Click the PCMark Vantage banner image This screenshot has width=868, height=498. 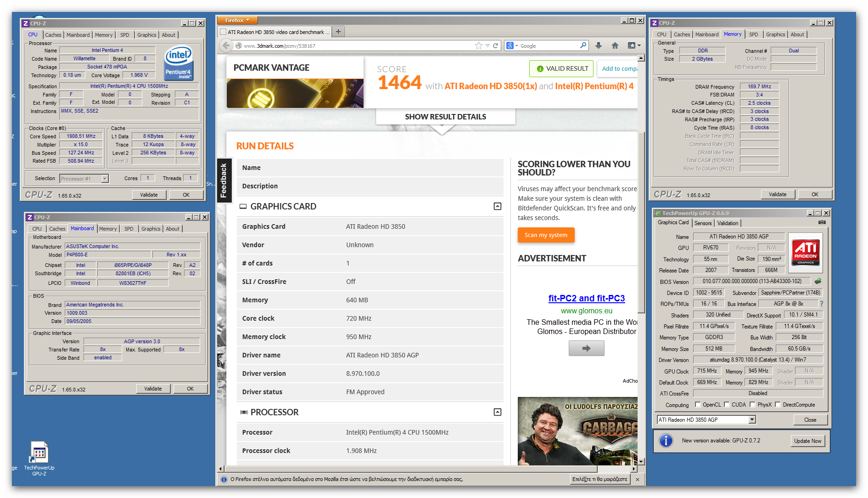pos(295,93)
